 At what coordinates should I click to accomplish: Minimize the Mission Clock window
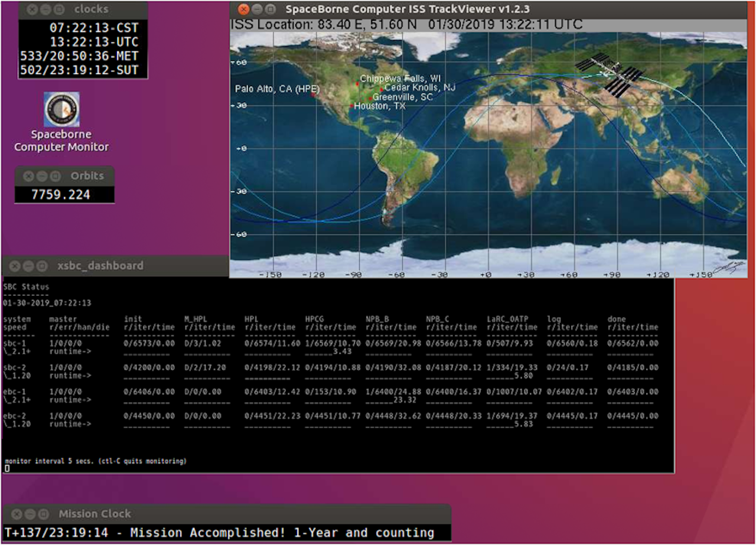pos(31,514)
